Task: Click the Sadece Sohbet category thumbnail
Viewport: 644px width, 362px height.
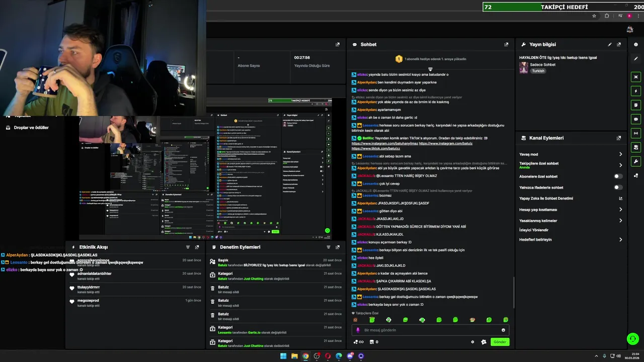Action: 524,67
